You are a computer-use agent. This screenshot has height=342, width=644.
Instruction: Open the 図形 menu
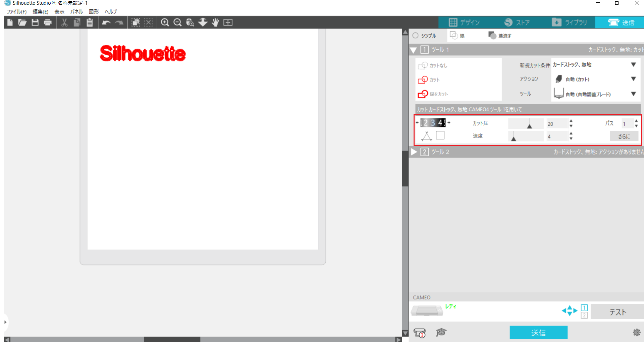94,12
